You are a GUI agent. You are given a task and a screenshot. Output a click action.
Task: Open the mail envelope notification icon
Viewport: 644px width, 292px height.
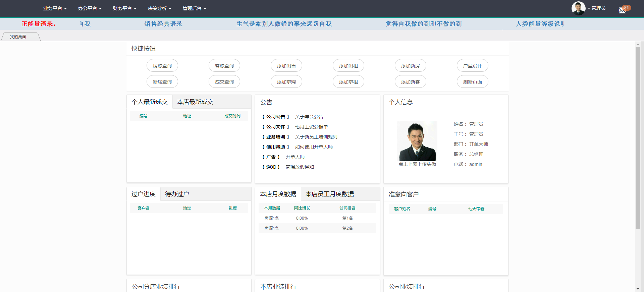pyautogui.click(x=622, y=10)
